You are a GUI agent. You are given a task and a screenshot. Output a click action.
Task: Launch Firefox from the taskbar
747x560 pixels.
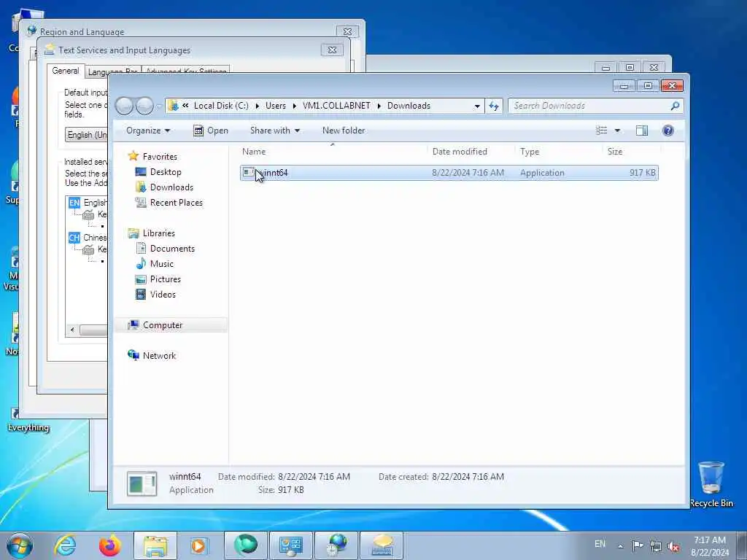109,545
